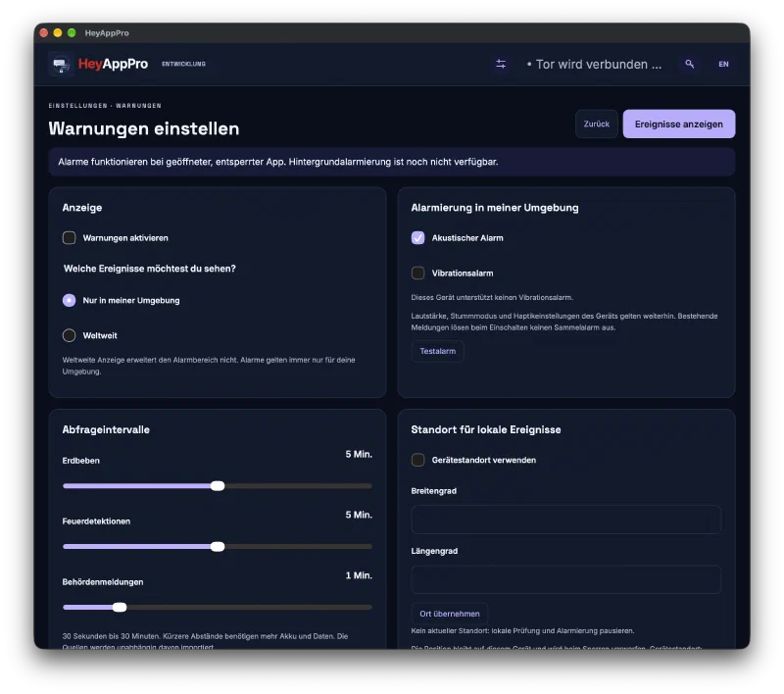Click Dieses Gerät unterstützt keinen Vibrationsalarm text

click(x=492, y=297)
